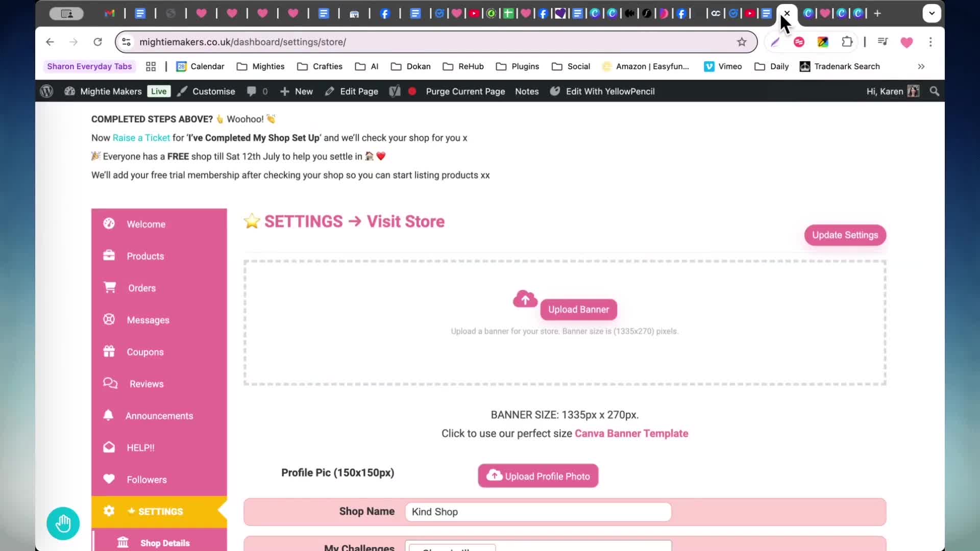The width and height of the screenshot is (980, 551).
Task: Click the Upload Banner button
Action: click(578, 310)
